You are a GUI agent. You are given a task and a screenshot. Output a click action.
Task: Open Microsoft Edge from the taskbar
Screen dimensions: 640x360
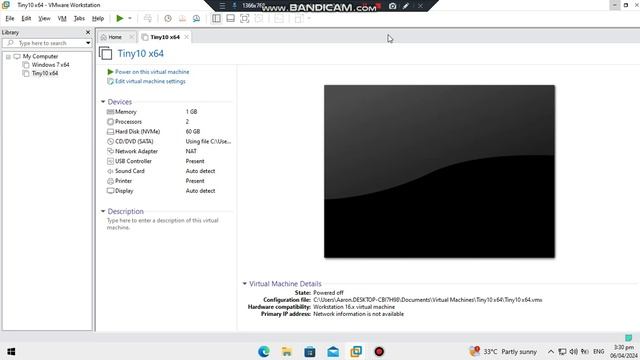pyautogui.click(x=264, y=351)
